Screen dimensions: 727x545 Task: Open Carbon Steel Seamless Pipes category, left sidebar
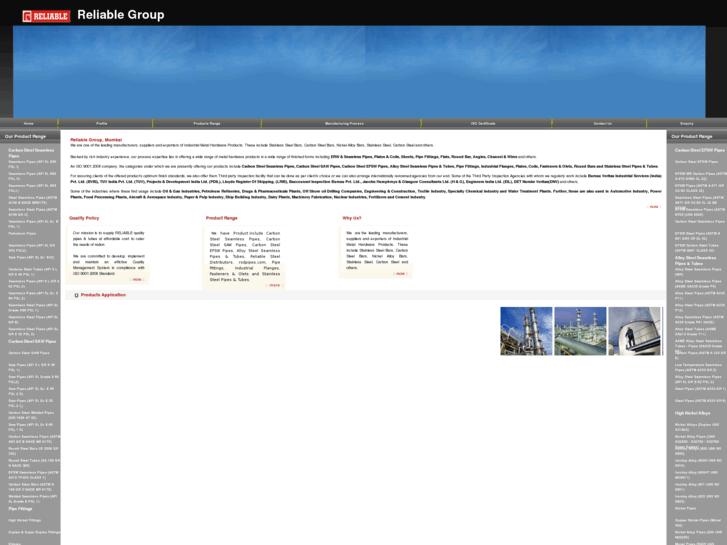31,153
